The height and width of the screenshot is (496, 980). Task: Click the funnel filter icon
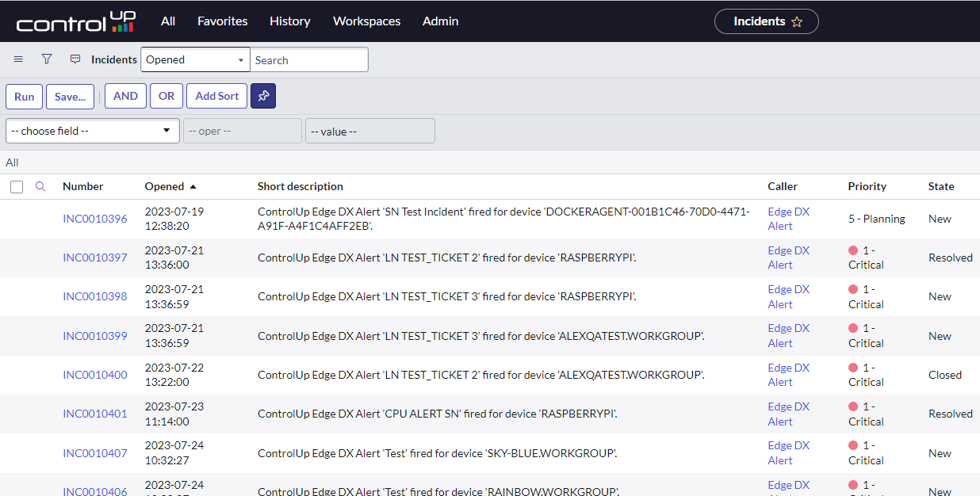tap(47, 59)
